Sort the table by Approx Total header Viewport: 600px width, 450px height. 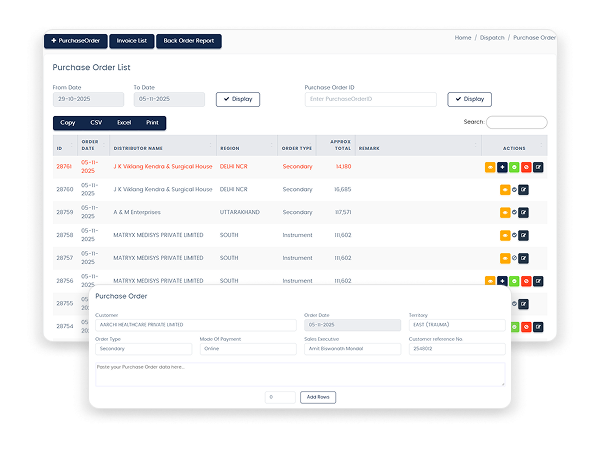click(x=336, y=146)
